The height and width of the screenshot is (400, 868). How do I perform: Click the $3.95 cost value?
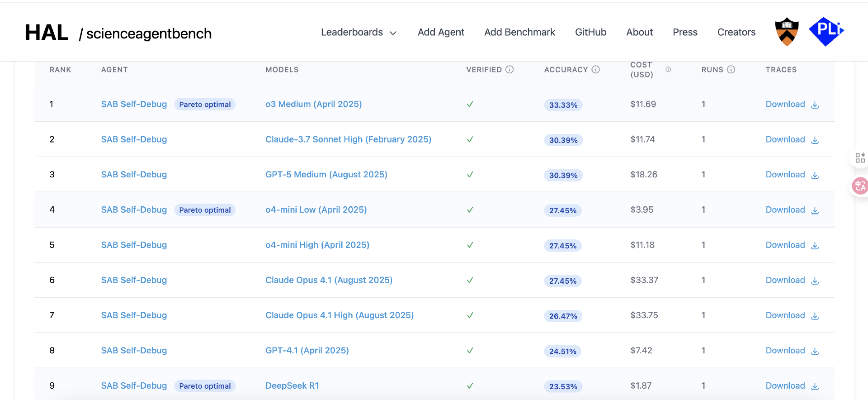tap(642, 210)
